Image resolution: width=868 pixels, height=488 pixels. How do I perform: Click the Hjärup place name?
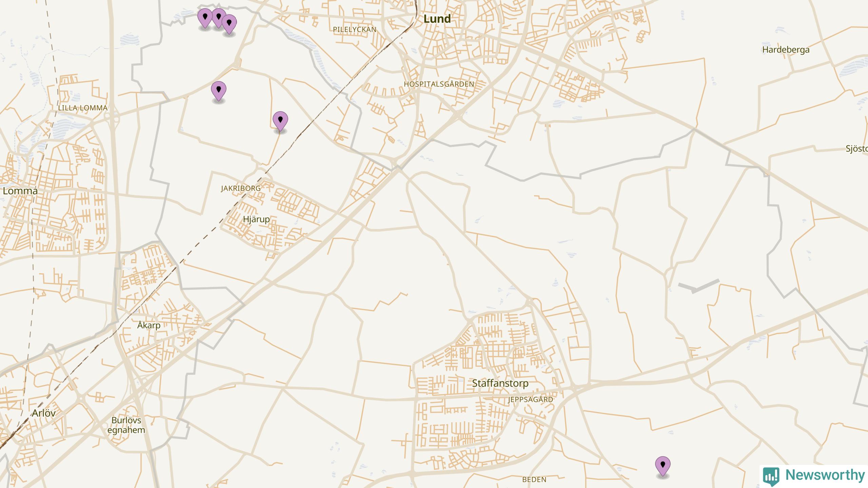tap(256, 219)
